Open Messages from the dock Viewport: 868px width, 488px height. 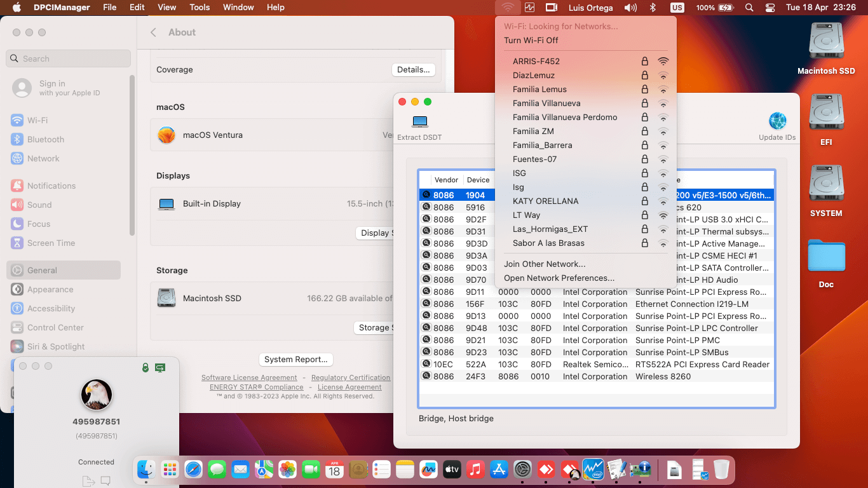pyautogui.click(x=217, y=470)
